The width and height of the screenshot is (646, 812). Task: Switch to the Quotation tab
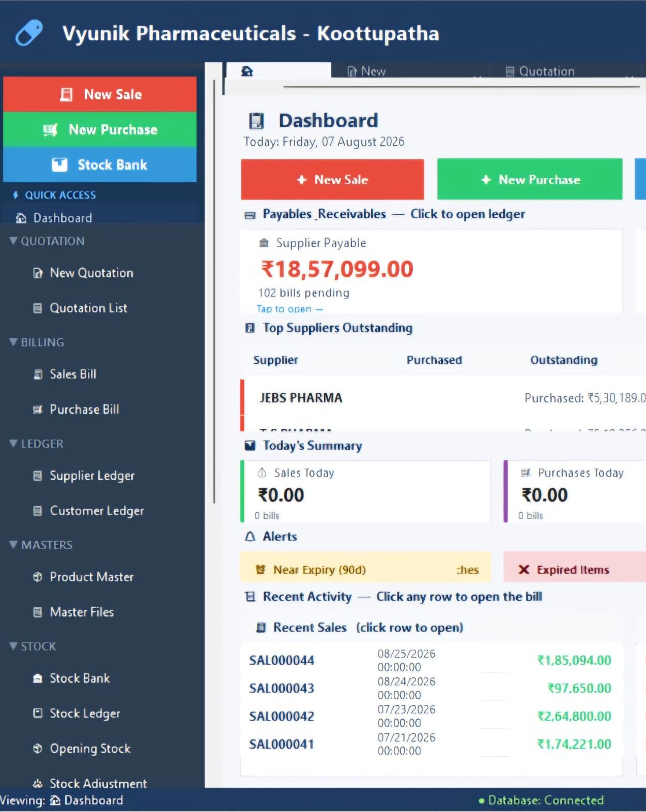[566, 71]
